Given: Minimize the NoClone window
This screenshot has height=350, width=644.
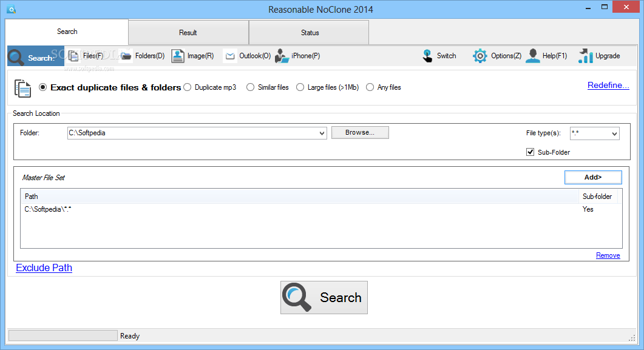Looking at the screenshot, I should 588,7.
